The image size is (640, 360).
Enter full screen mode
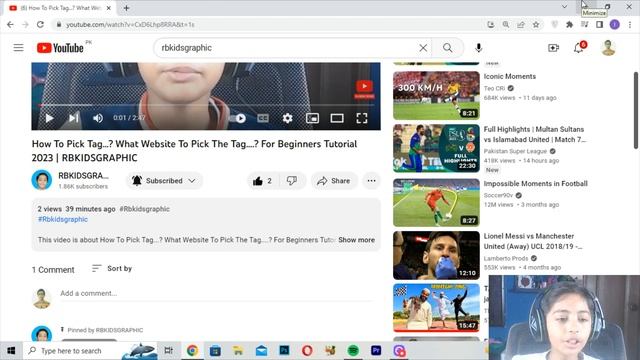(x=362, y=118)
